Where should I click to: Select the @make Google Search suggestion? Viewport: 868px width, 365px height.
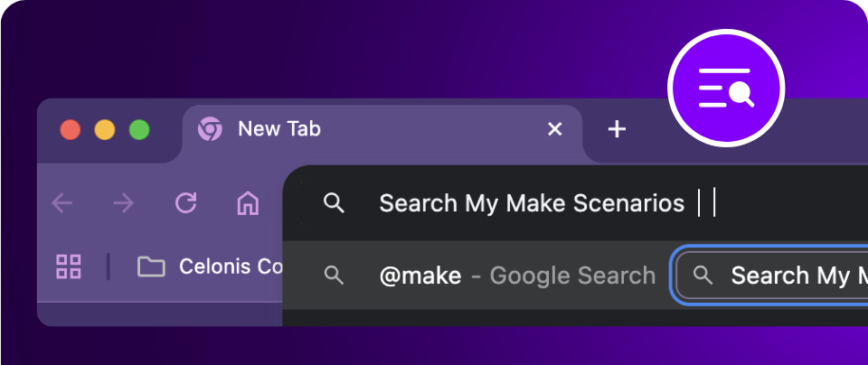tap(517, 276)
